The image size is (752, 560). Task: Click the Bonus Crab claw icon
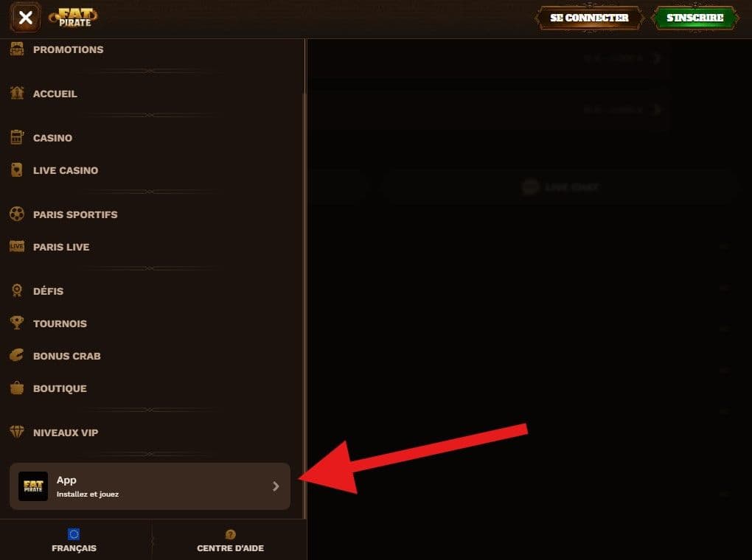(x=17, y=355)
